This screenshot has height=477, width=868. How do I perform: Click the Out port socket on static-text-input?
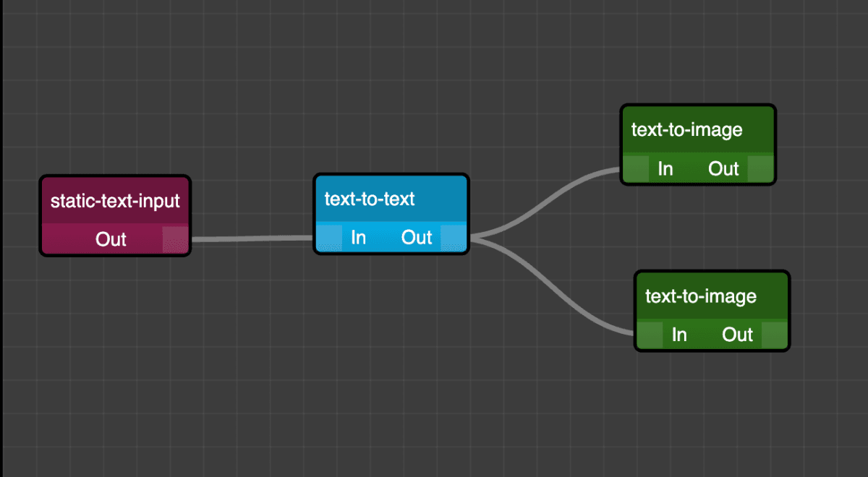[x=175, y=239]
